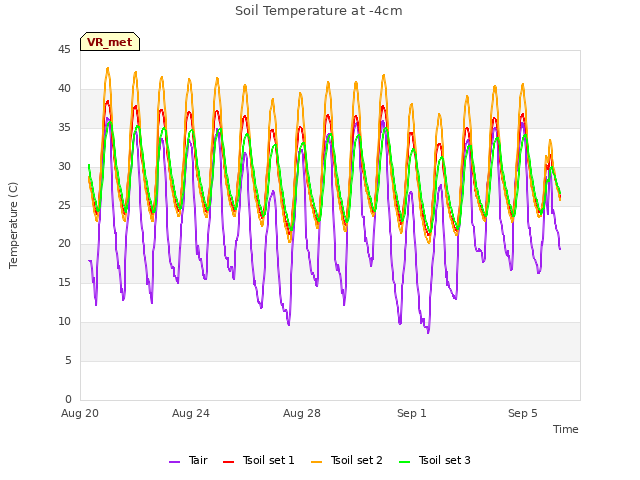Toggle the Tsoil set 2 legend entry

pos(347,460)
